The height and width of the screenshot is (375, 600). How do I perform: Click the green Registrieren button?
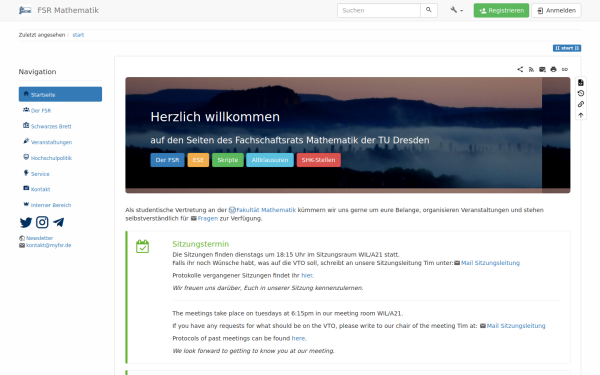click(501, 10)
